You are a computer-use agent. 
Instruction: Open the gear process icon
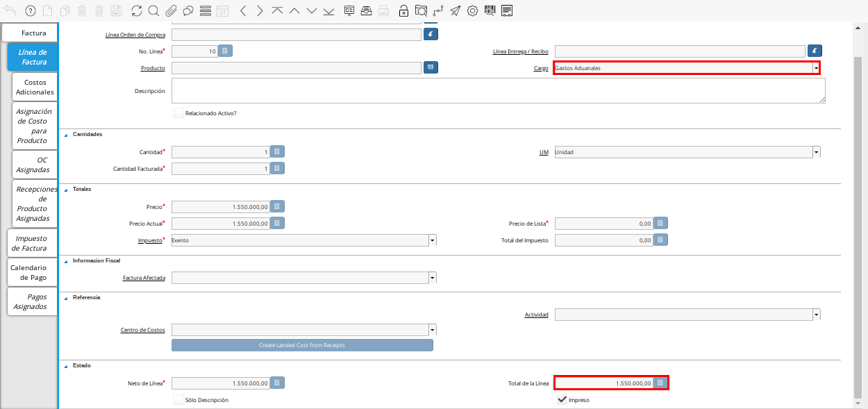tap(472, 10)
